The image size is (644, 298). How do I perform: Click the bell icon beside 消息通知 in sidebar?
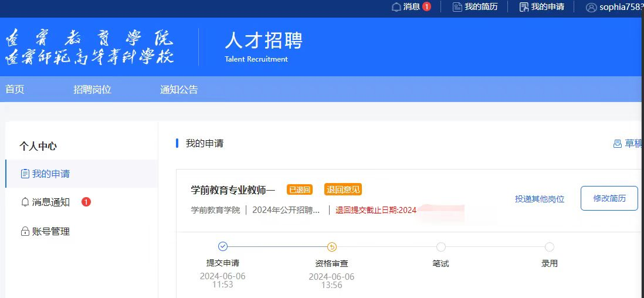[x=25, y=202]
